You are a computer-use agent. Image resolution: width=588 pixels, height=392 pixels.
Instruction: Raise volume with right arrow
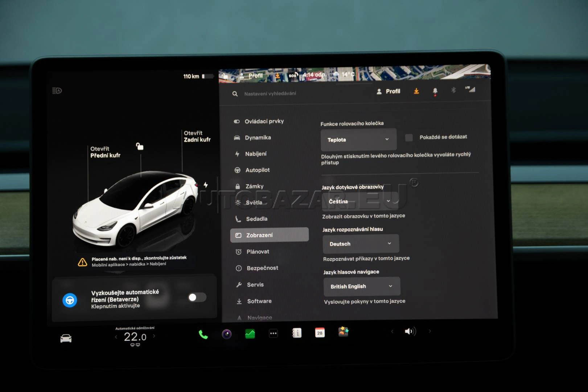[430, 331]
